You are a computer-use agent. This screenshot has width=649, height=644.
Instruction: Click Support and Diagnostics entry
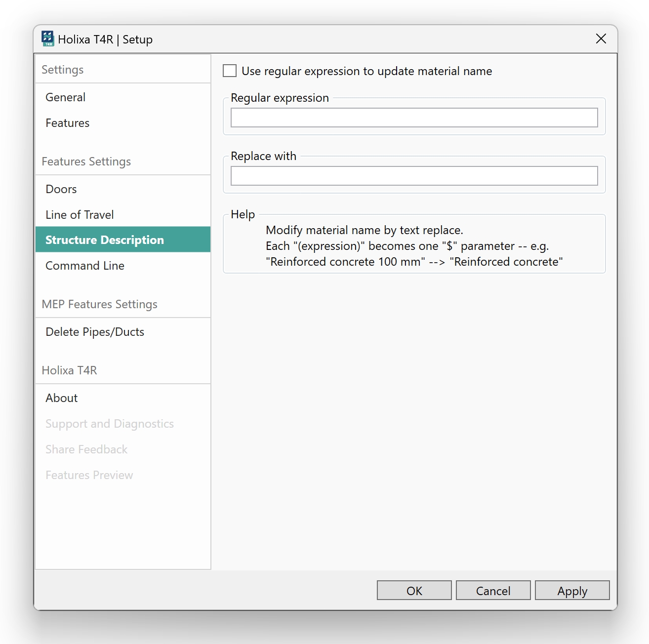click(110, 424)
